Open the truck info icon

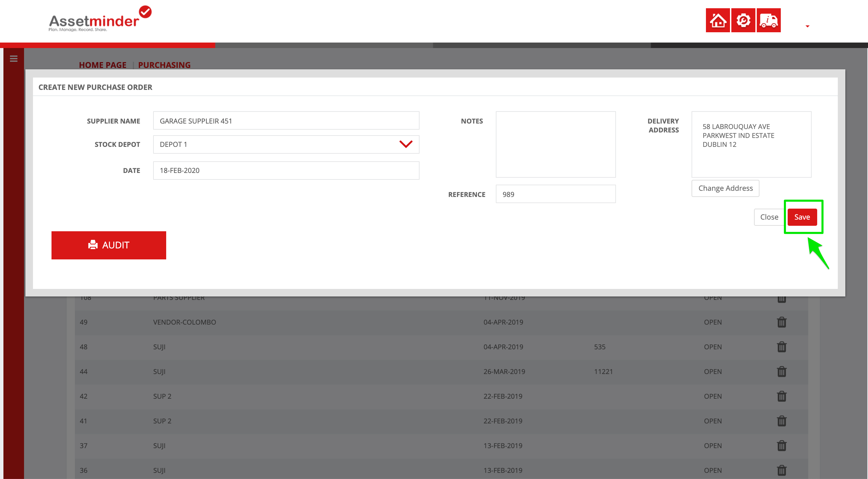(768, 20)
